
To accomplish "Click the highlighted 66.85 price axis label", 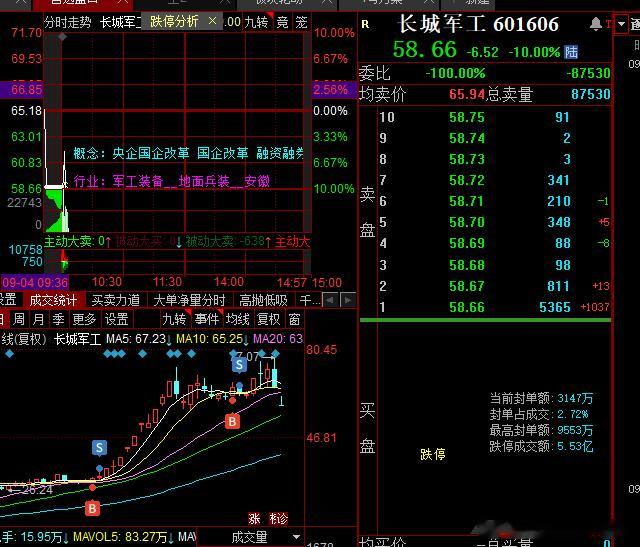I will [22, 89].
